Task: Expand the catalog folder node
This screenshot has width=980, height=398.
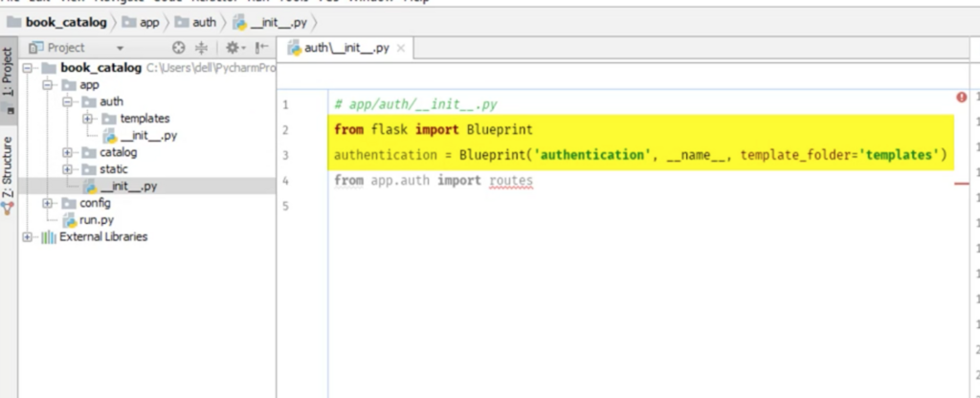Action: [x=68, y=152]
